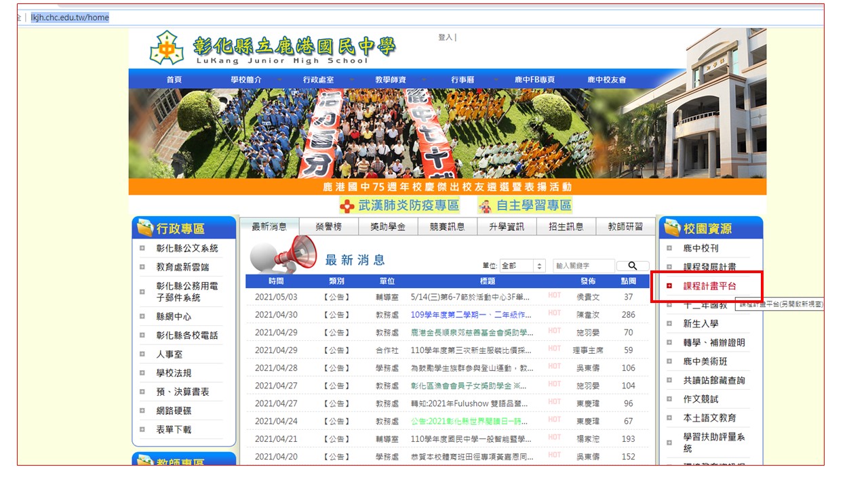
Task: Click bullet icon beside 鹿中校刊
Action: (669, 249)
